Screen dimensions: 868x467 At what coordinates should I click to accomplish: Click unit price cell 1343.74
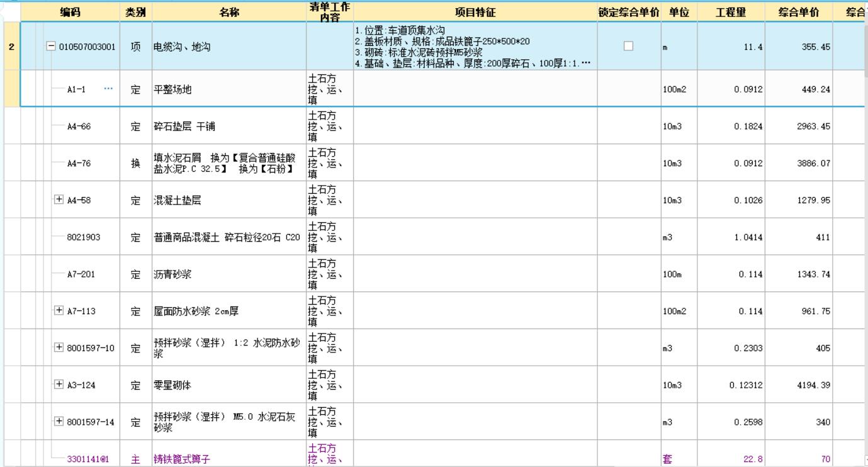[x=799, y=274]
